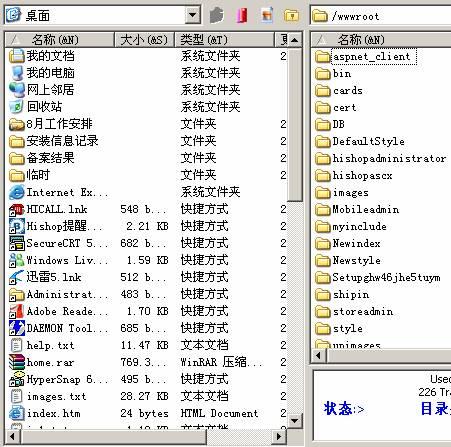Select the SecureCRT shortcut icon
This screenshot has width=451, height=447.
pos(16,243)
